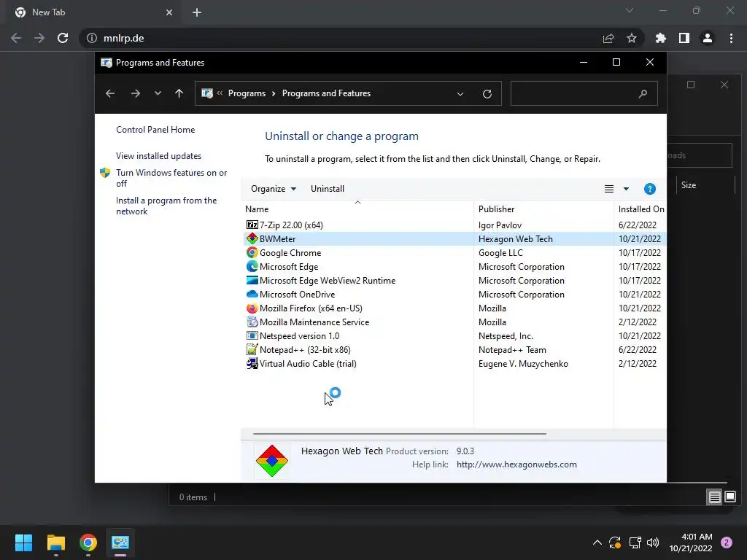Open Turn Windows features on or off
Screen dimensions: 747x560
coord(171,178)
